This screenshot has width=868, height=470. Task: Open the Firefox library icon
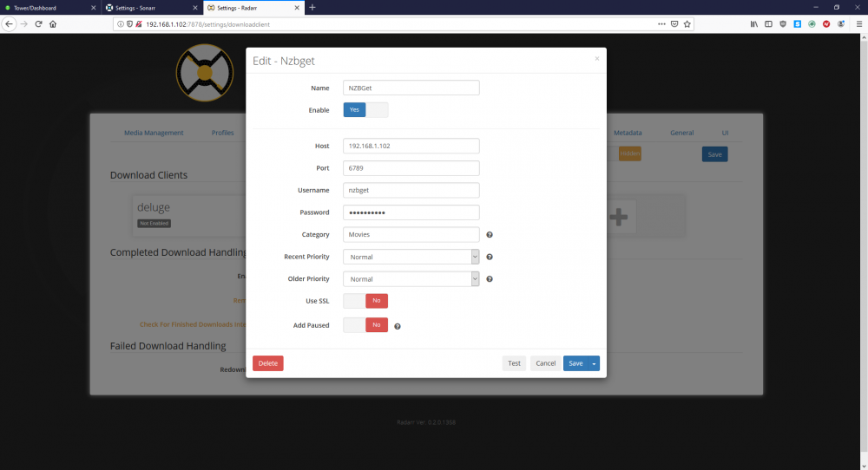[754, 23]
